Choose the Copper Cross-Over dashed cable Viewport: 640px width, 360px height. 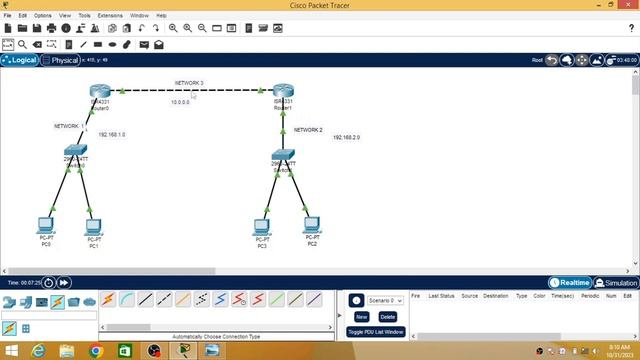pos(164,300)
